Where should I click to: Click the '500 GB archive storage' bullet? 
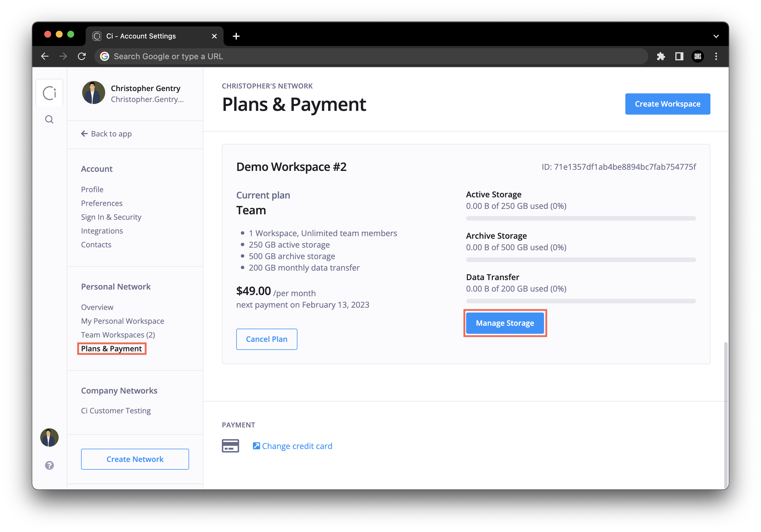point(292,256)
